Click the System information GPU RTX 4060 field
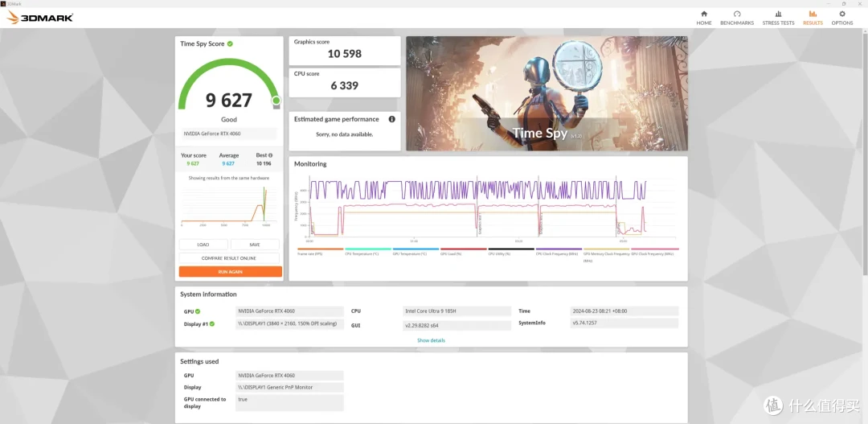 click(289, 311)
